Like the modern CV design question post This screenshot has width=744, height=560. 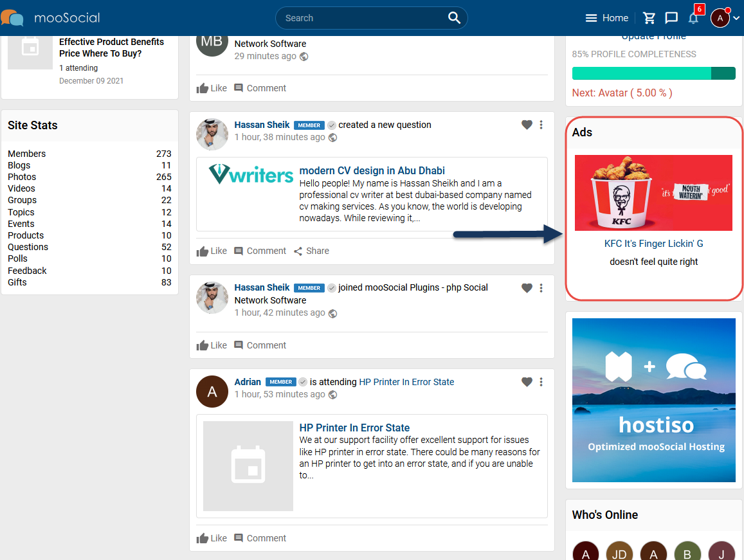point(212,251)
